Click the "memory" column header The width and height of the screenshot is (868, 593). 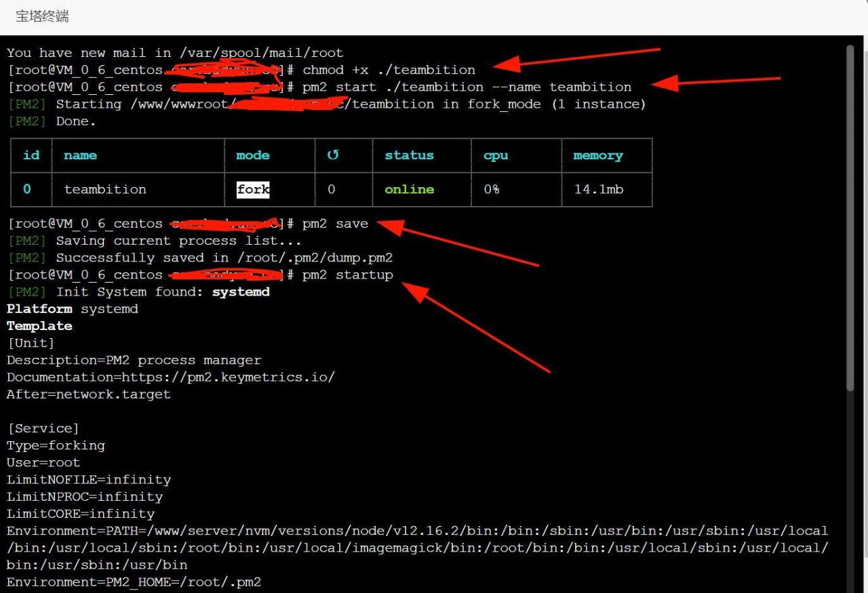pyautogui.click(x=597, y=155)
